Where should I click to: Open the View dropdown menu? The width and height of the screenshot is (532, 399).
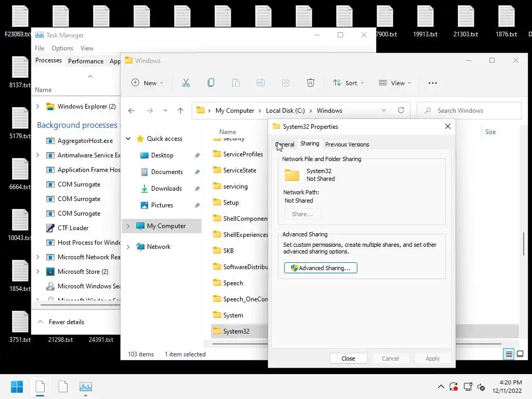pos(395,83)
